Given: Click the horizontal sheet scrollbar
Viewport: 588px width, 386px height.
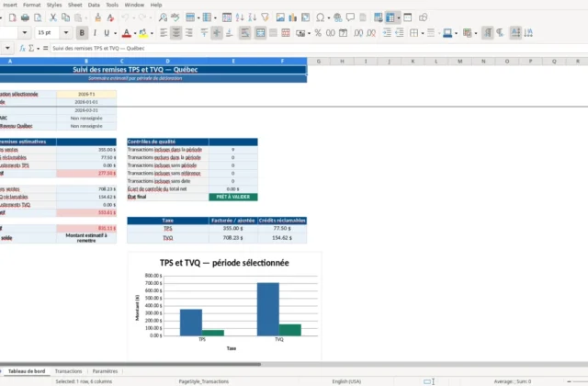Looking at the screenshot, I should point(130,364).
